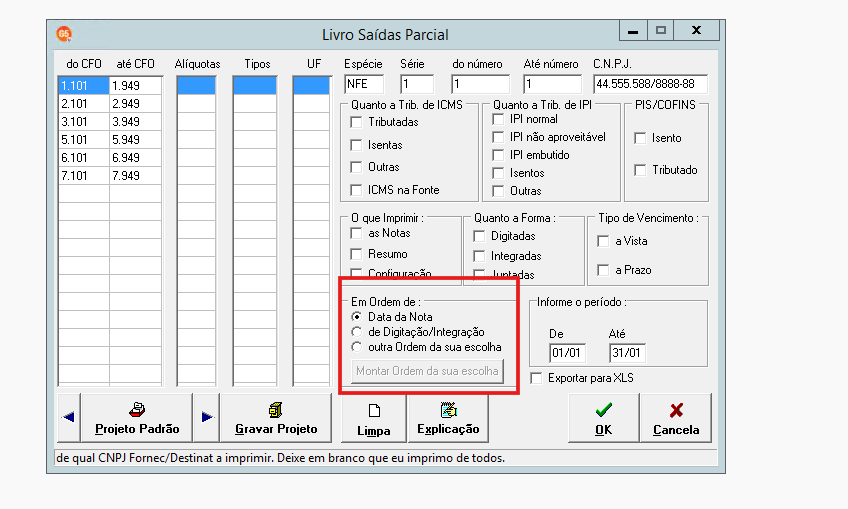Select the 2.101 CFO cell
848x509 pixels.
pos(84,103)
